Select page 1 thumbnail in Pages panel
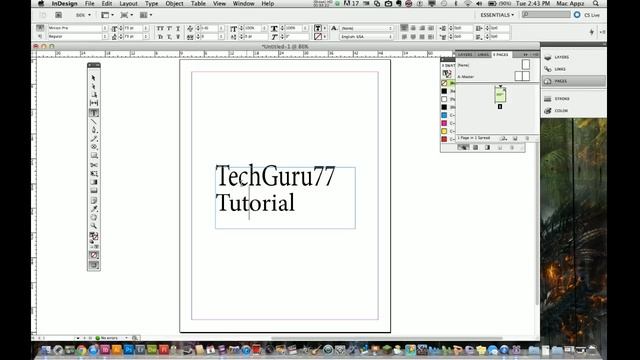This screenshot has height=360, width=640. [x=500, y=96]
